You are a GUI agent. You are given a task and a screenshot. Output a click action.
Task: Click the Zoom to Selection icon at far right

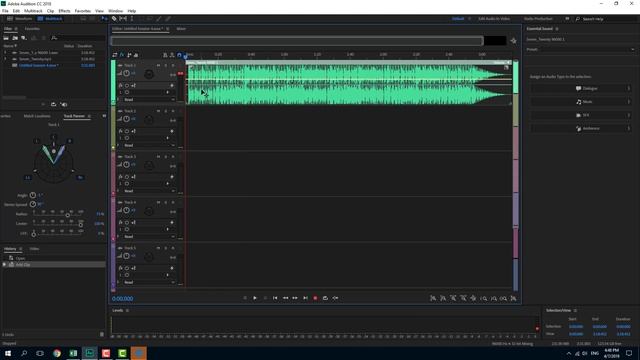(513, 299)
